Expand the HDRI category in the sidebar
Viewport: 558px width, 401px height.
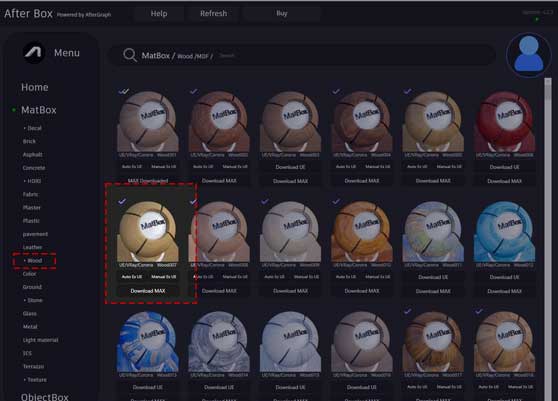[x=32, y=181]
